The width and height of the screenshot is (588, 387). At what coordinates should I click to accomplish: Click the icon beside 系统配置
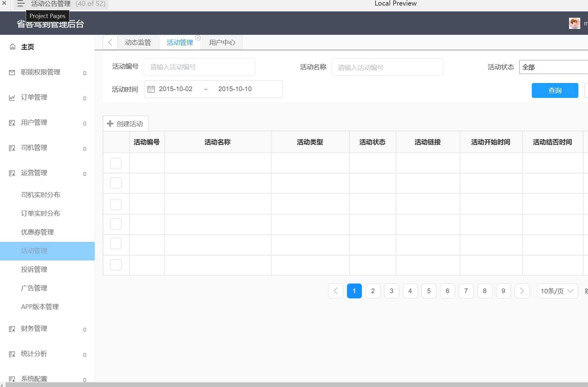(12, 379)
